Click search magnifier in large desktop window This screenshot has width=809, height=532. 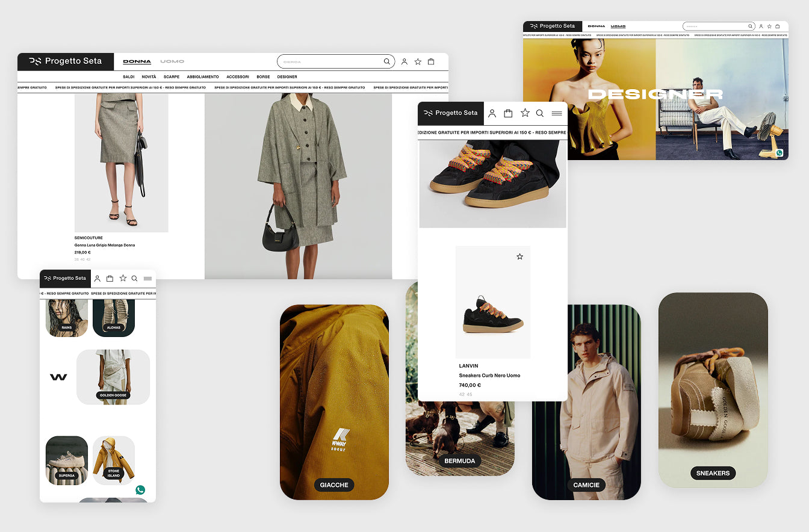pos(387,61)
